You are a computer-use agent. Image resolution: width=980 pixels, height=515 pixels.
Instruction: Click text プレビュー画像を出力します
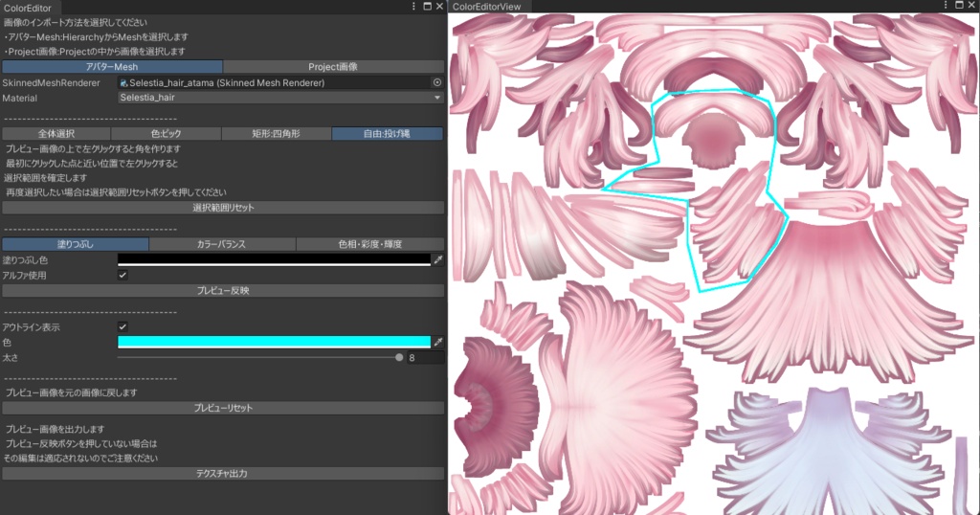55,430
